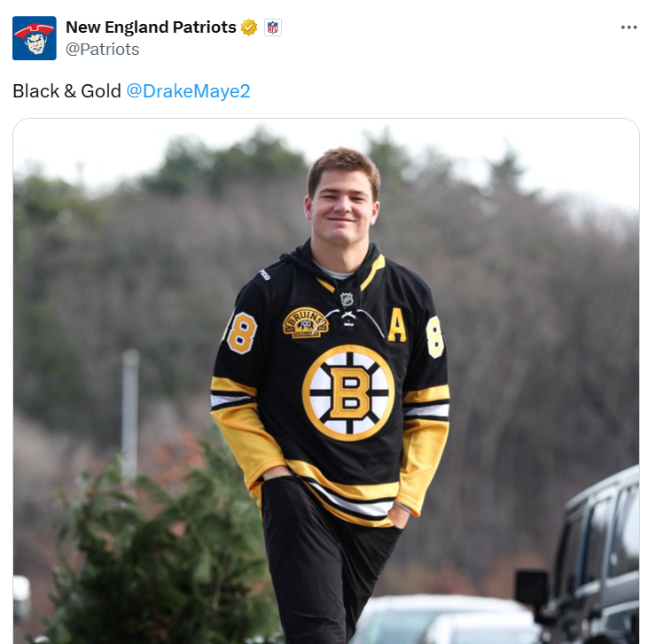
Task: Click the Patriots profile avatar
Action: pos(35,38)
